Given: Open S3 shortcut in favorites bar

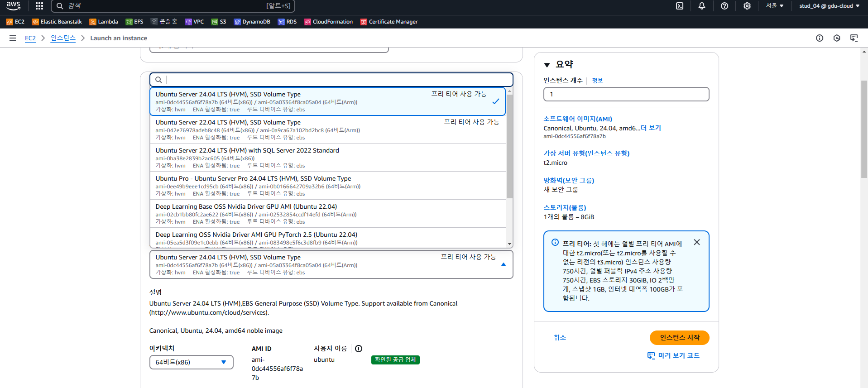Looking at the screenshot, I should coord(219,22).
